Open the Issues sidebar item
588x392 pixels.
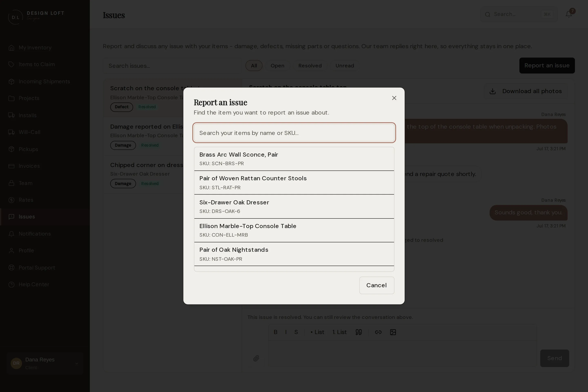point(45,217)
